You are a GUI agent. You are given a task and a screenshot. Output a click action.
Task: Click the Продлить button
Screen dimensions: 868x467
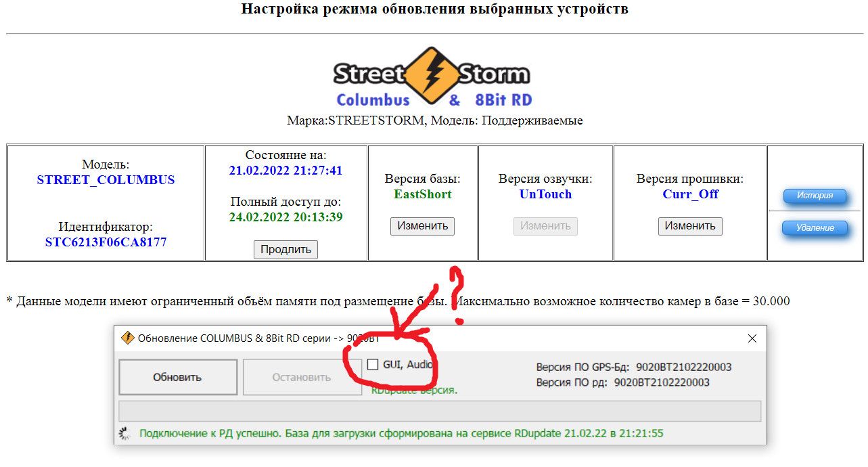click(x=285, y=249)
